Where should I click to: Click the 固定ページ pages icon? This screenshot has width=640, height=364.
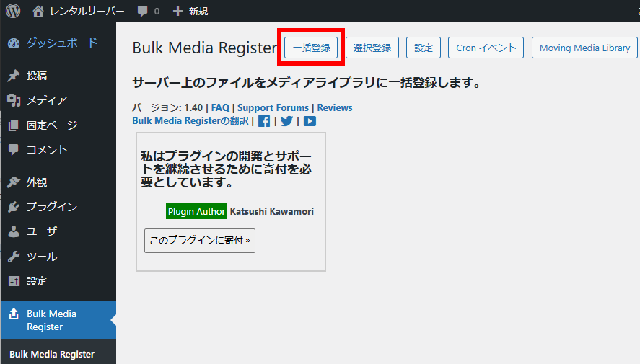(x=14, y=125)
